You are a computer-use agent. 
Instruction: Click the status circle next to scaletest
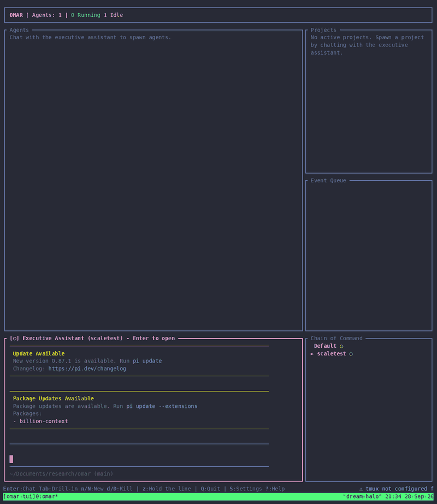351,354
